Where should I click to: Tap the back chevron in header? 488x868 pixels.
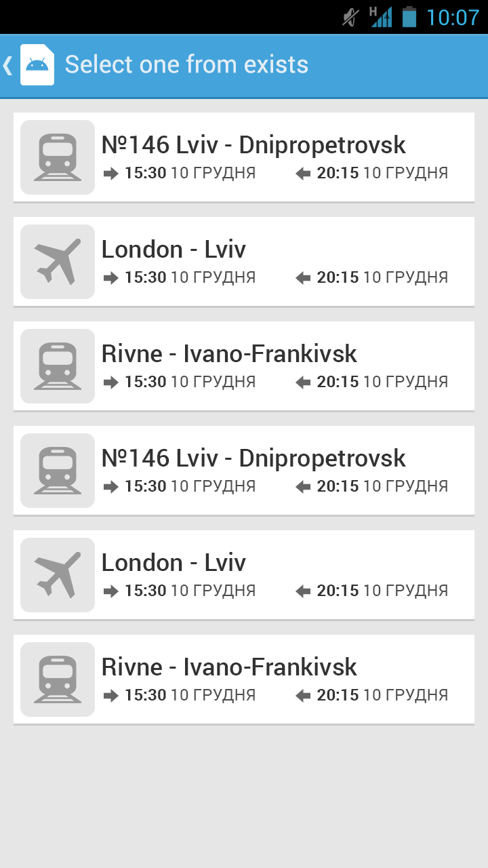pos(7,65)
